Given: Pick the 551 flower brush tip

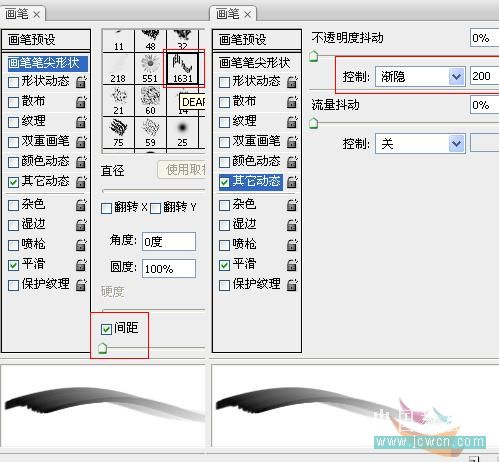Looking at the screenshot, I should tap(150, 69).
